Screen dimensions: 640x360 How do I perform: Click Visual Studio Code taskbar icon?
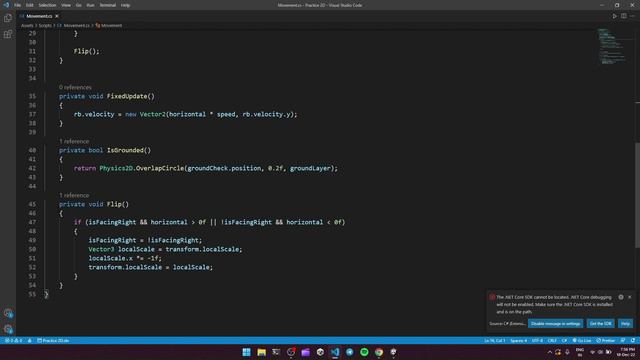tap(335, 352)
